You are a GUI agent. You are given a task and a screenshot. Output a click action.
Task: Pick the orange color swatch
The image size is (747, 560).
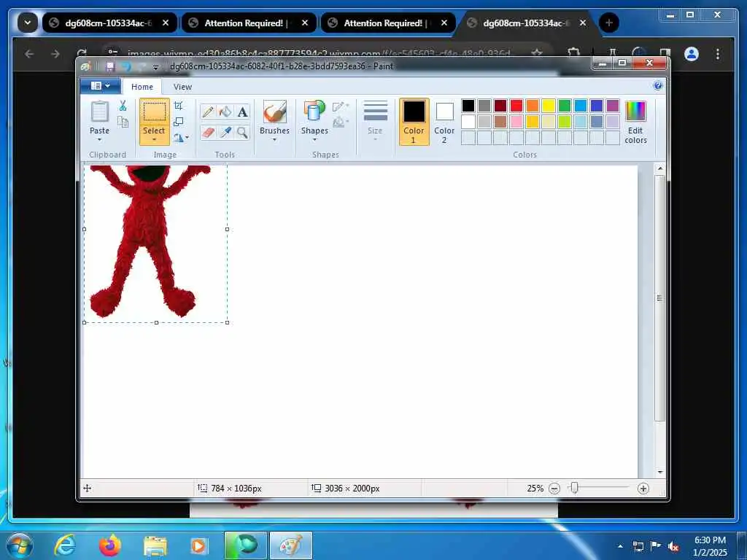click(533, 106)
